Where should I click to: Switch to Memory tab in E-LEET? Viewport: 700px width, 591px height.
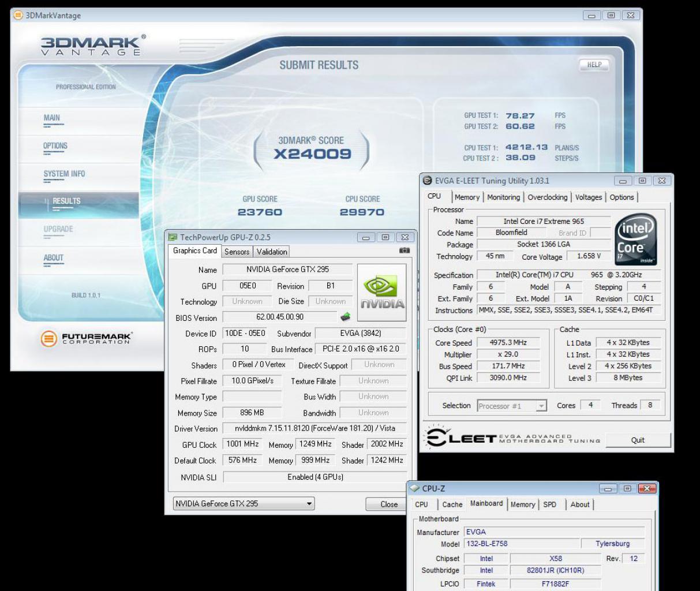tap(467, 197)
